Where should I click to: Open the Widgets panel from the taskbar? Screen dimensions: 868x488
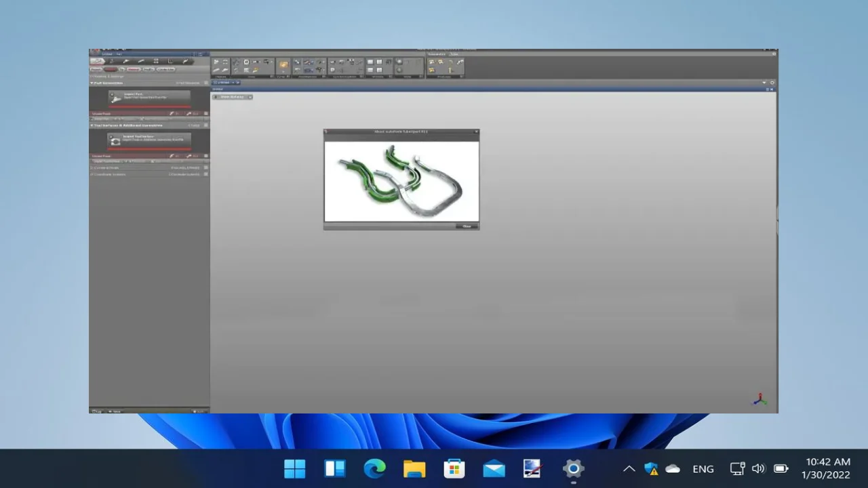[x=335, y=468]
